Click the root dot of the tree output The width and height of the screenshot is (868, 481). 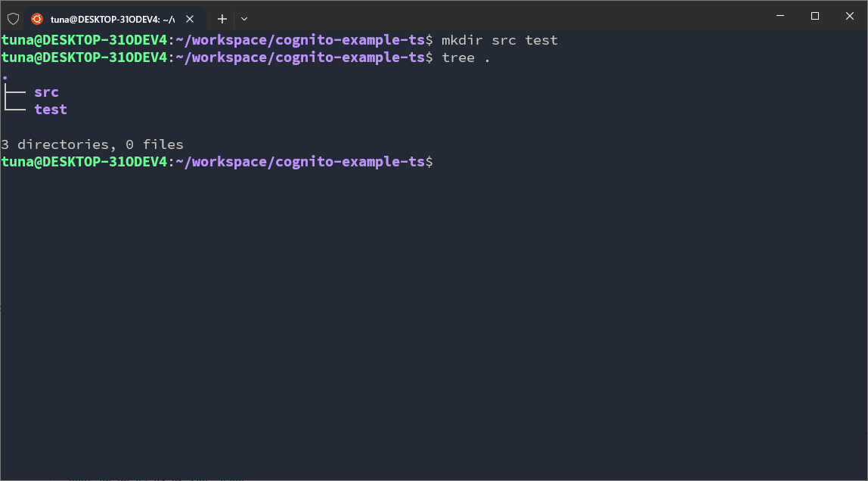click(x=5, y=76)
